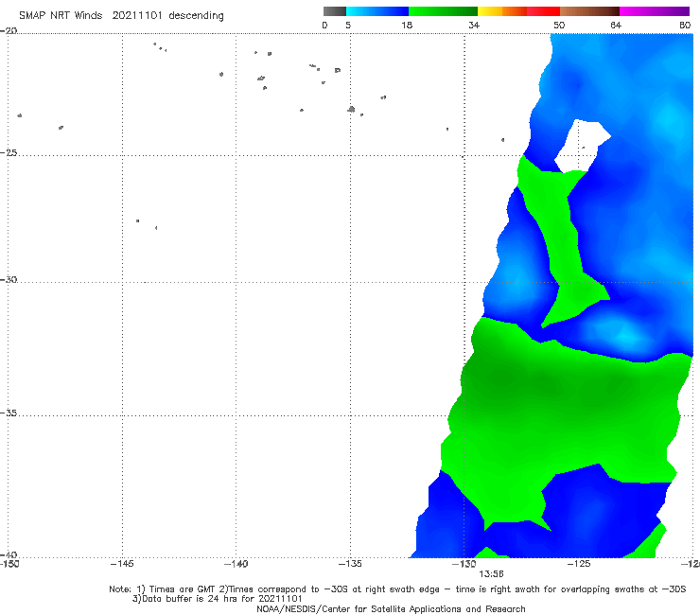
Task: Click the latitude label '-35'
Action: tap(9, 413)
